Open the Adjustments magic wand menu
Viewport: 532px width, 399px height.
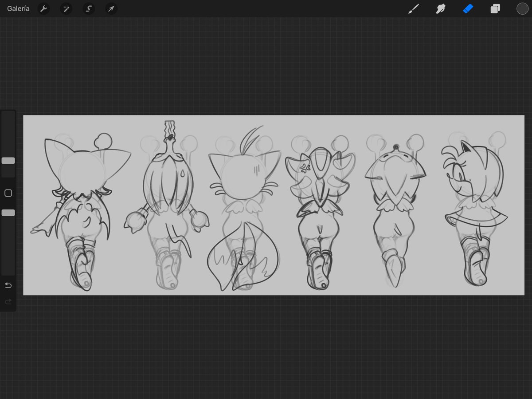pyautogui.click(x=66, y=8)
